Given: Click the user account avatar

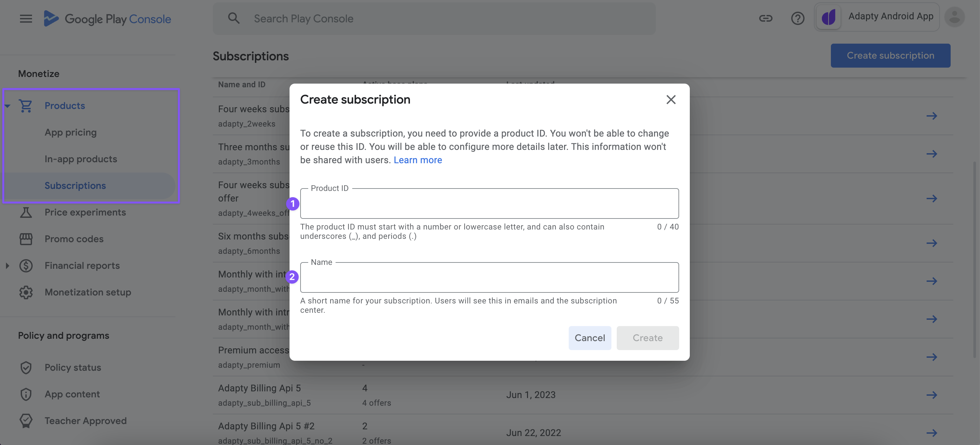Looking at the screenshot, I should click(x=954, y=17).
